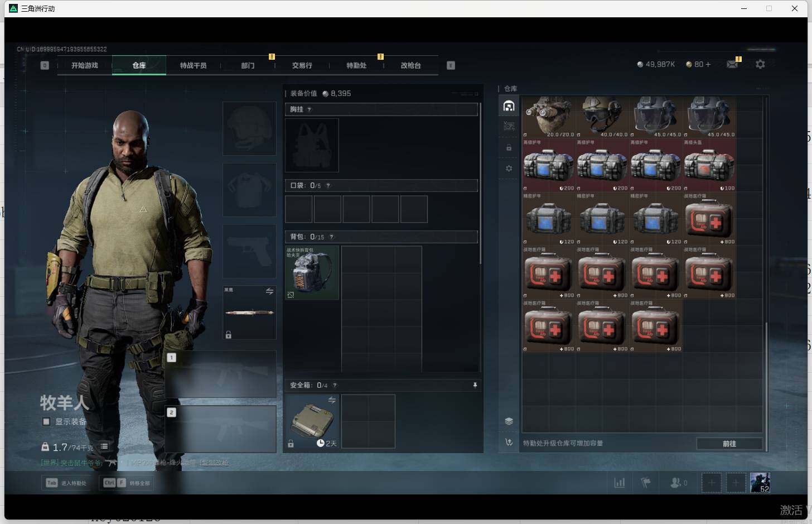
Task: Open the friends list icon showing 0
Action: tap(678, 483)
